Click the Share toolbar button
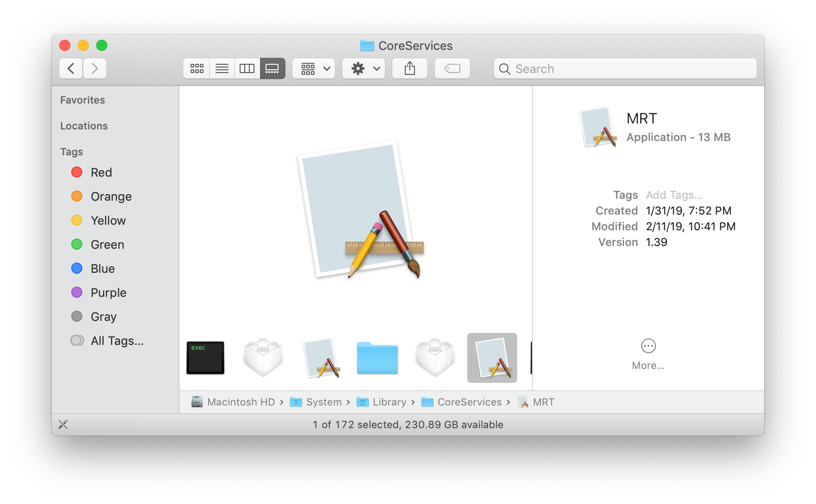816x504 pixels. 409,69
